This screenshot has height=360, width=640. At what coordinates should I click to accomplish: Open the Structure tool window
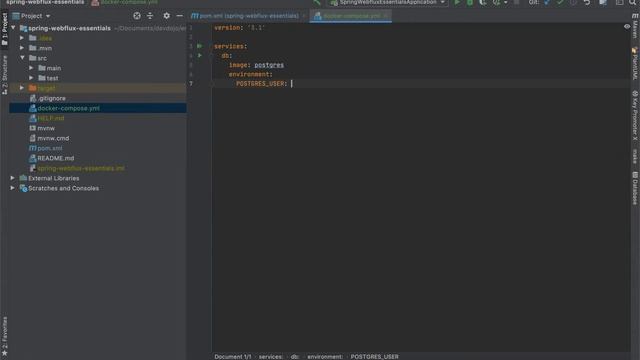4,75
